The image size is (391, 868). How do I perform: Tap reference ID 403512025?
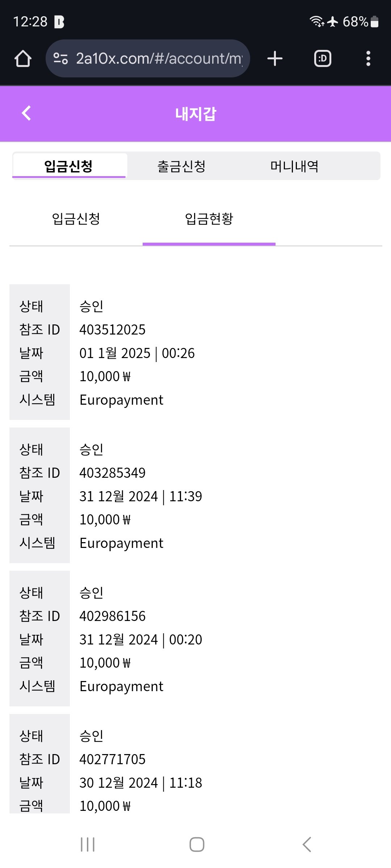click(112, 330)
